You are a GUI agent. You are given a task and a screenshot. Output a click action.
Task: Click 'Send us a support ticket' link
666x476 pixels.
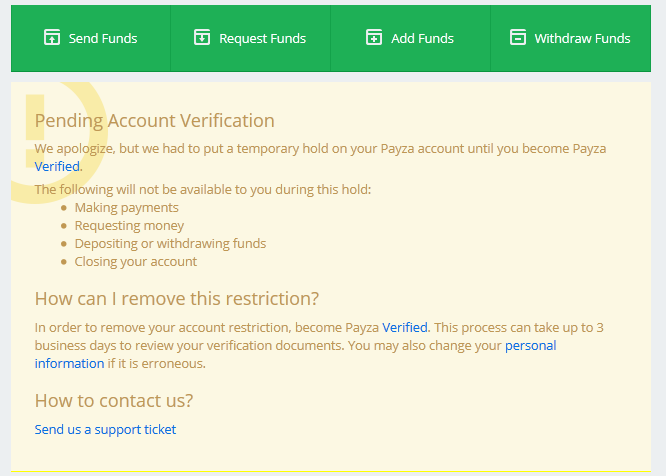(105, 429)
